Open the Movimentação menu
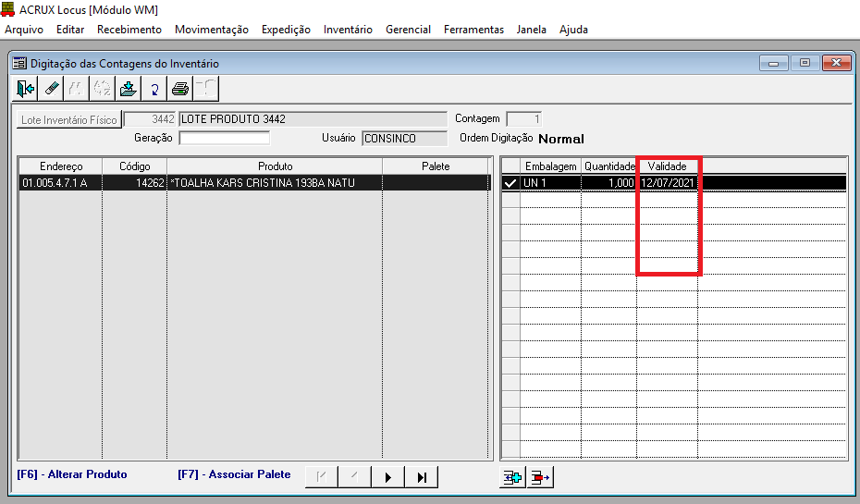Screen dimensions: 860x504 (211, 30)
